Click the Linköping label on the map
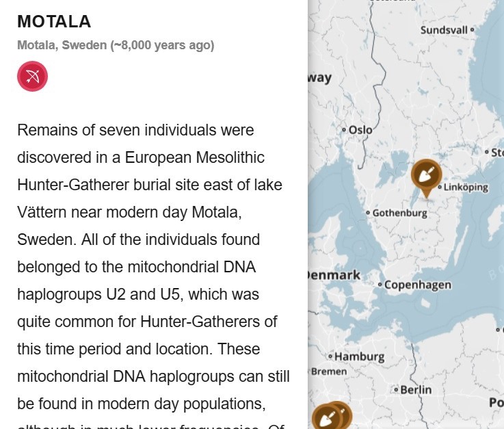The width and height of the screenshot is (504, 429). pos(466,187)
